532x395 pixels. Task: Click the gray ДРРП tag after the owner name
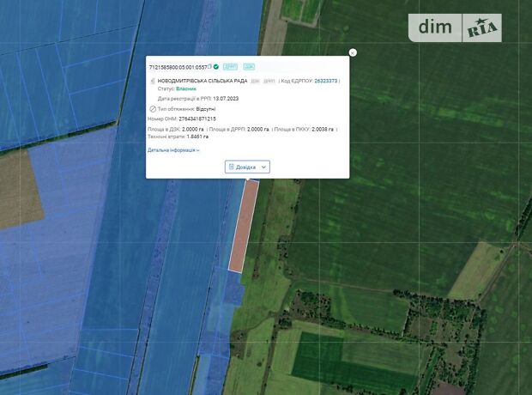click(x=269, y=81)
